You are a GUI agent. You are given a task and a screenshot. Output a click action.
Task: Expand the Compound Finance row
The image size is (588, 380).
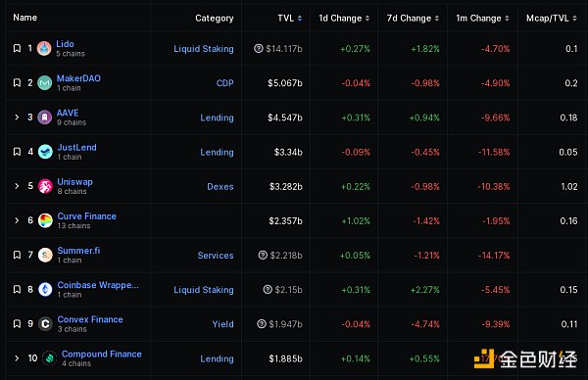17,358
